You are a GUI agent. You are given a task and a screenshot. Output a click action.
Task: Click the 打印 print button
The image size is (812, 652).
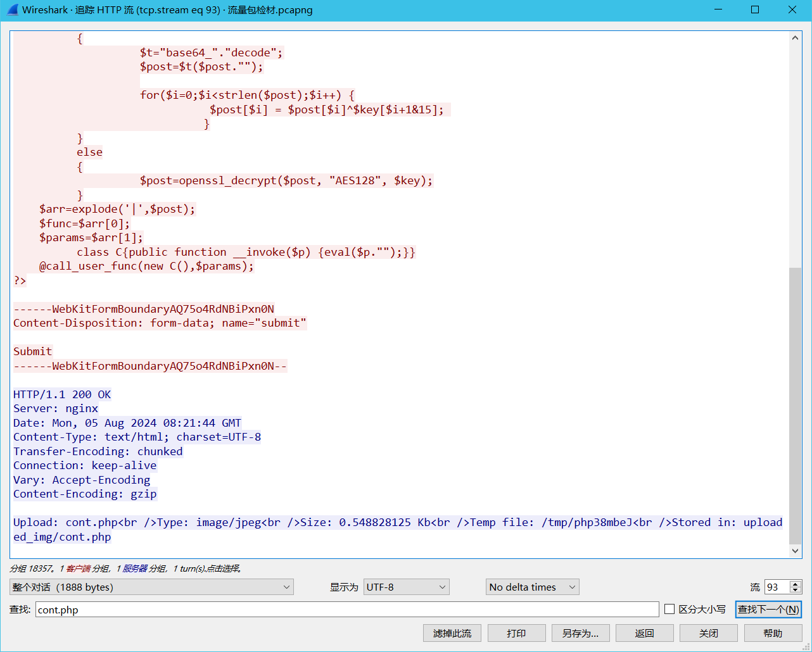click(x=516, y=633)
